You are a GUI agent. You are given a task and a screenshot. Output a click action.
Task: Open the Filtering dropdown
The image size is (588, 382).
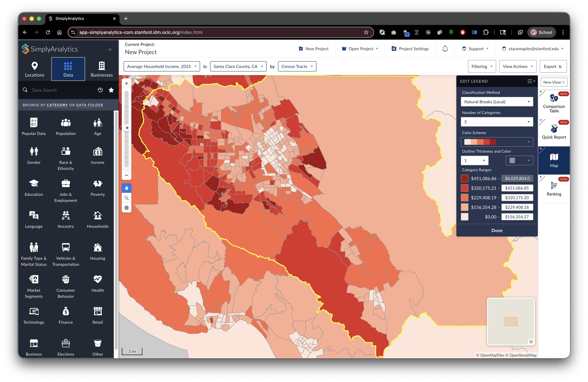(482, 66)
